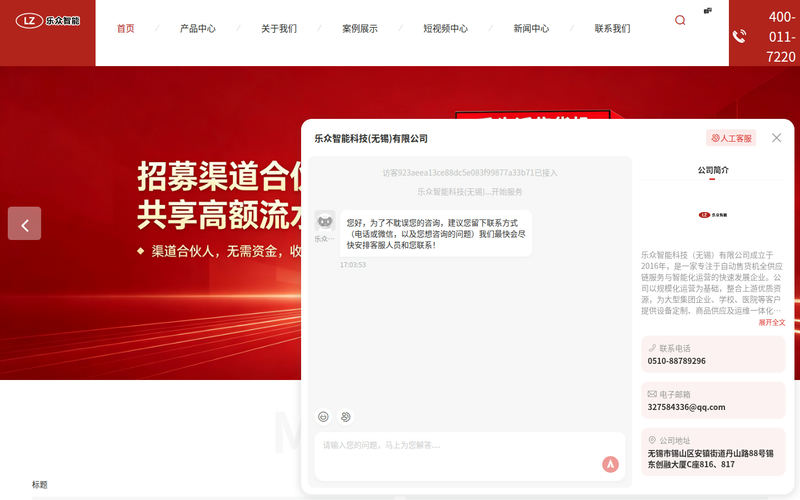
Task: Open the 案例展示 menu item
Action: [x=360, y=29]
